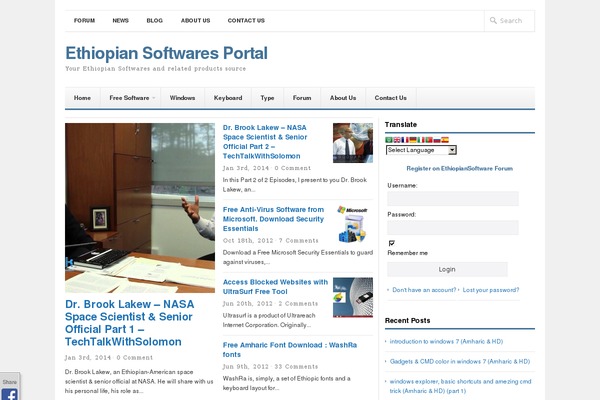Open the About Us navigation tab
The width and height of the screenshot is (600, 400).
[343, 98]
